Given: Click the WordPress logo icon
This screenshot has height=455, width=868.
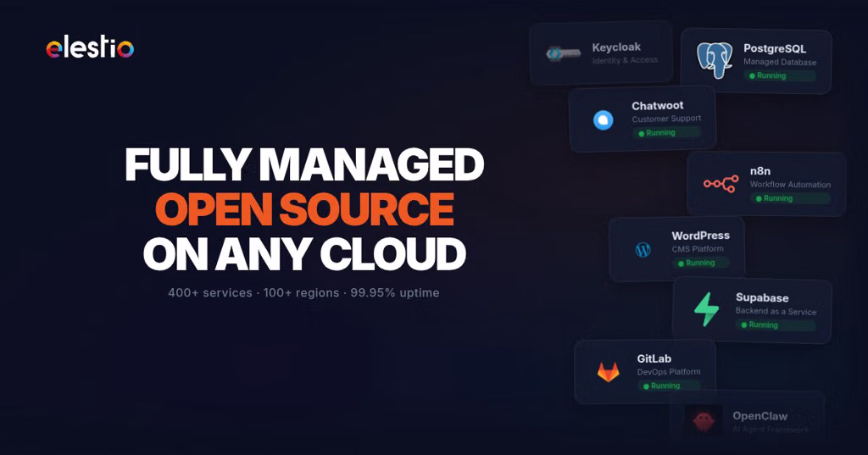Looking at the screenshot, I should (x=643, y=250).
